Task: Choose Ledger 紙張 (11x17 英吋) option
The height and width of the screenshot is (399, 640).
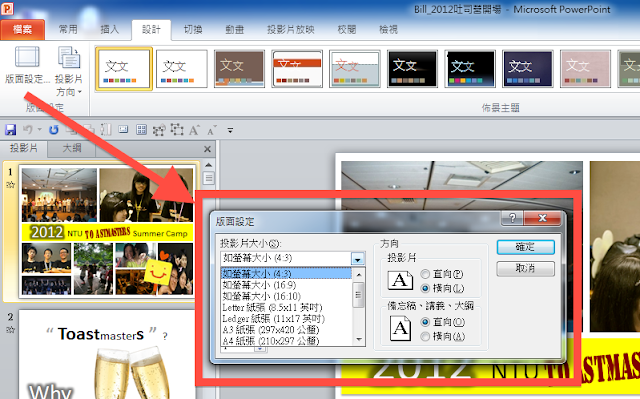Action: click(286, 318)
